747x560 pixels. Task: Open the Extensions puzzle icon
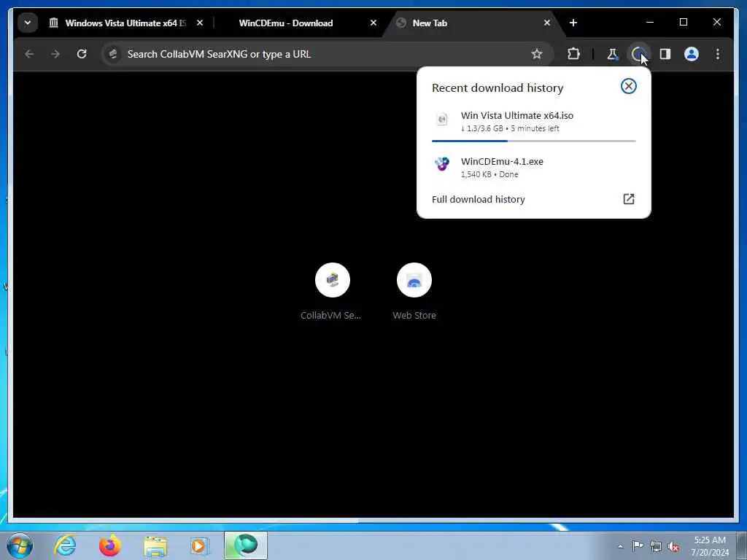coord(573,54)
